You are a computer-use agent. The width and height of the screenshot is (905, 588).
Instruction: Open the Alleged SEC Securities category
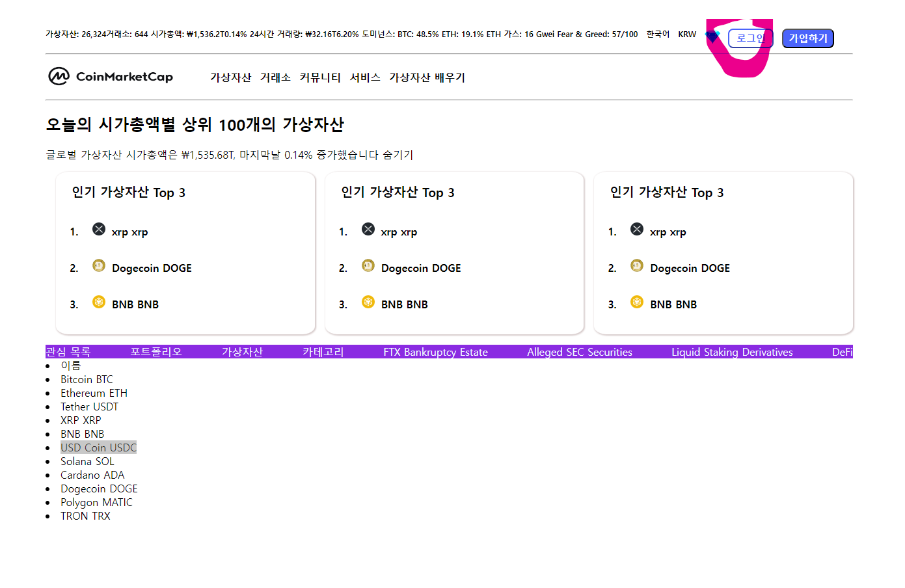pos(580,352)
